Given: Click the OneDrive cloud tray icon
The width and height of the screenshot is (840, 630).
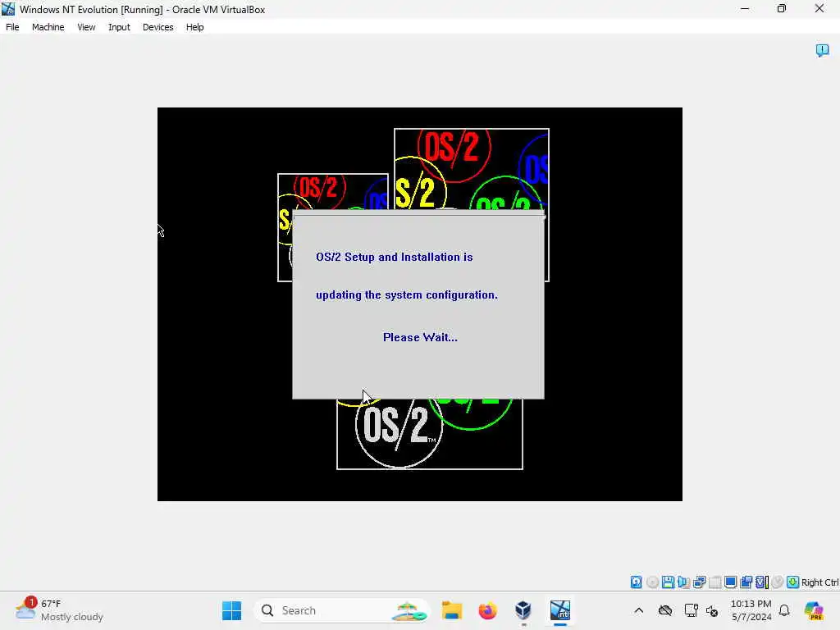Looking at the screenshot, I should (664, 610).
